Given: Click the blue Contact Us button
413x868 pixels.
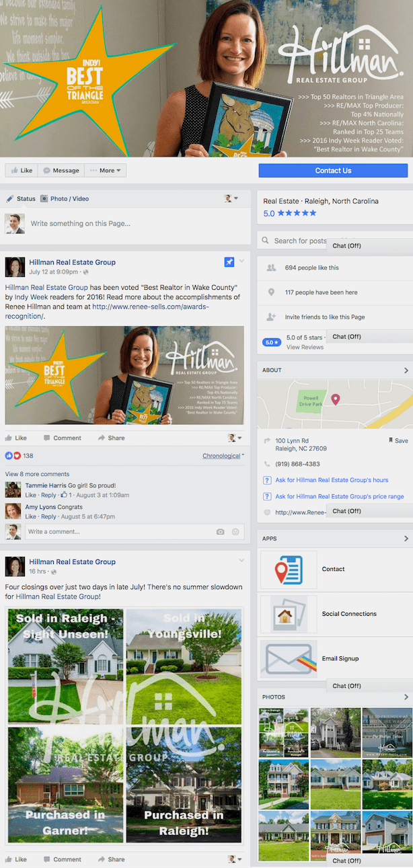Looking at the screenshot, I should tap(333, 171).
